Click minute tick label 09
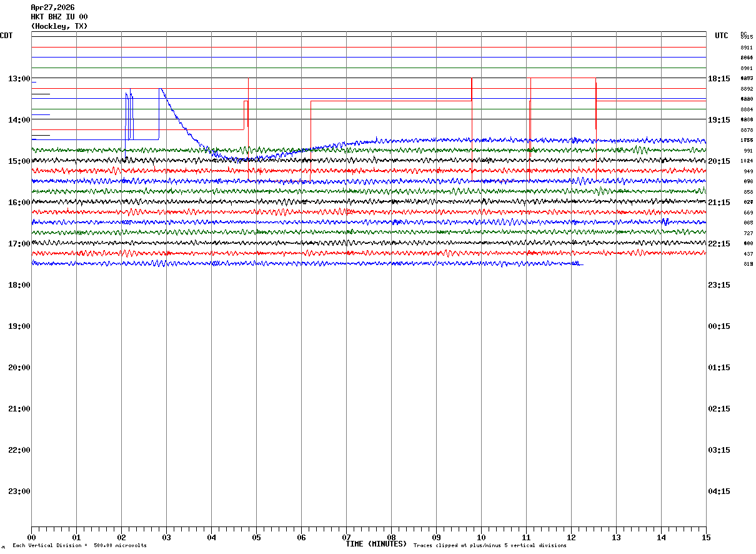The width and height of the screenshot is (756, 554). (x=436, y=538)
